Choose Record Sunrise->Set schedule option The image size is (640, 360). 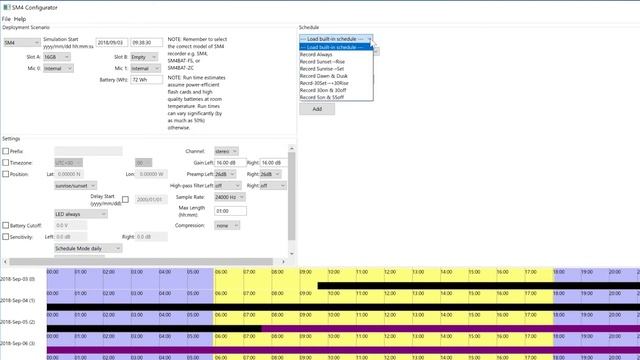(x=336, y=69)
